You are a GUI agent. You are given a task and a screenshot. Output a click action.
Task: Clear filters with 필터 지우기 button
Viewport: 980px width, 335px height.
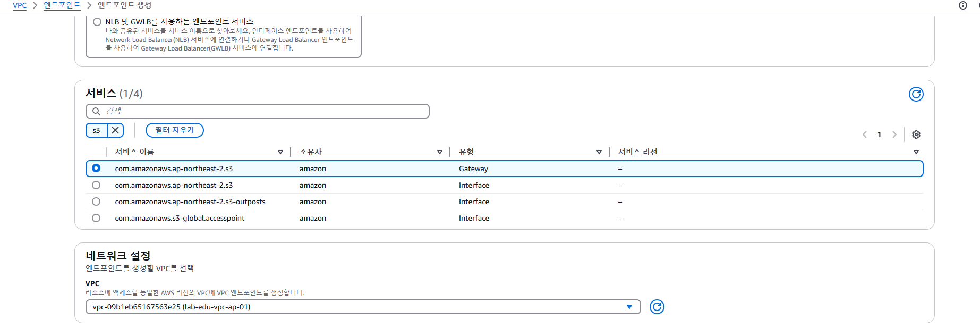click(x=175, y=130)
